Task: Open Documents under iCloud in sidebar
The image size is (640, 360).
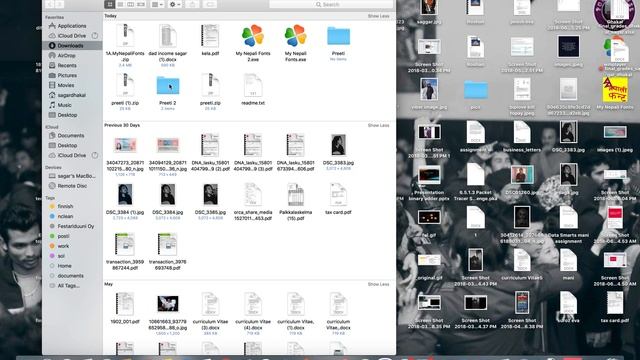Action: [72, 136]
